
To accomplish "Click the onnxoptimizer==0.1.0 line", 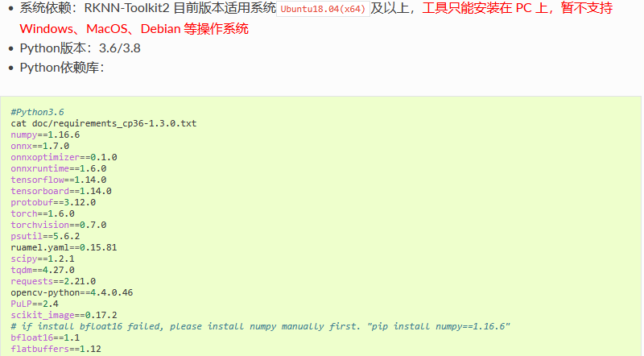I will [x=64, y=157].
